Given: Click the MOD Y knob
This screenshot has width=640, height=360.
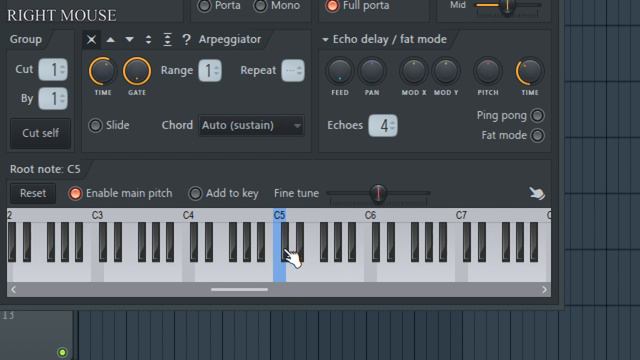Looking at the screenshot, I should (x=446, y=71).
